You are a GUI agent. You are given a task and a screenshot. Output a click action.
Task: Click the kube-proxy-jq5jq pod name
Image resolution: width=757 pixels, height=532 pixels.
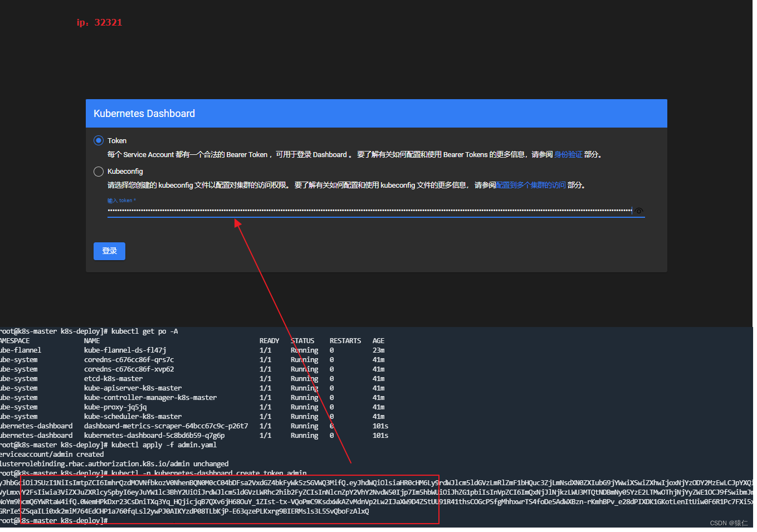[x=115, y=407]
